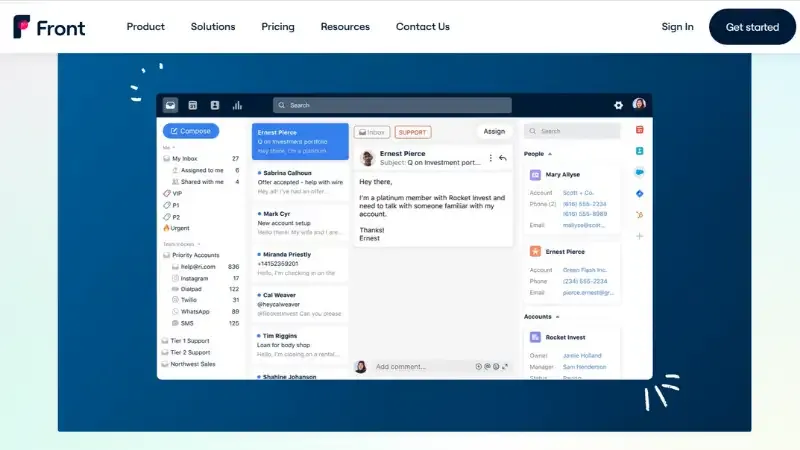Select the VIP tag

(172, 193)
